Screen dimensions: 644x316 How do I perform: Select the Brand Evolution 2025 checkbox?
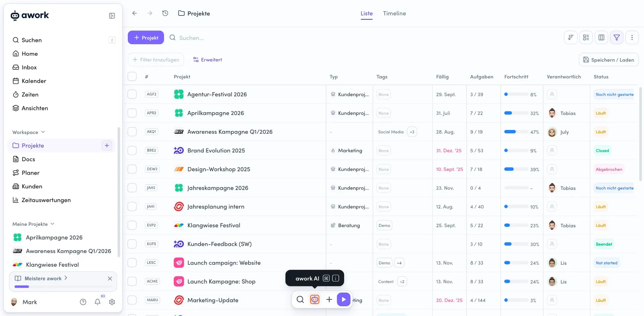pos(132,150)
